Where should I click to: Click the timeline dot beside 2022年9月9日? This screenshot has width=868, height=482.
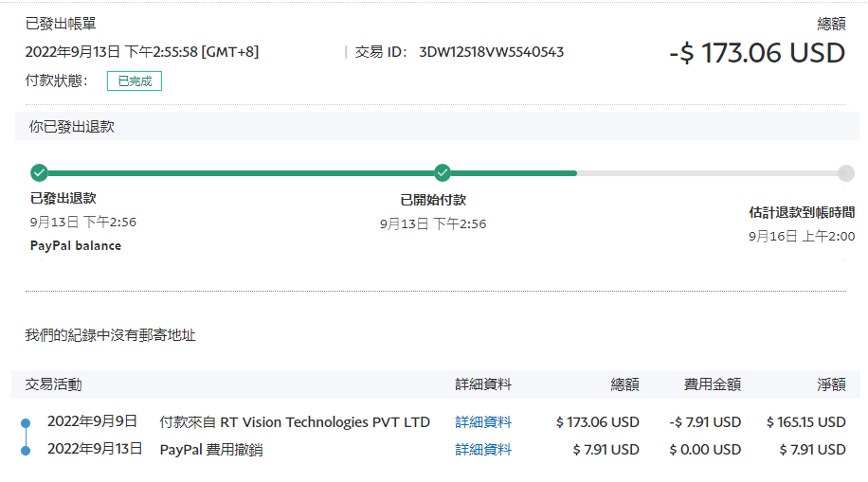coord(26,422)
